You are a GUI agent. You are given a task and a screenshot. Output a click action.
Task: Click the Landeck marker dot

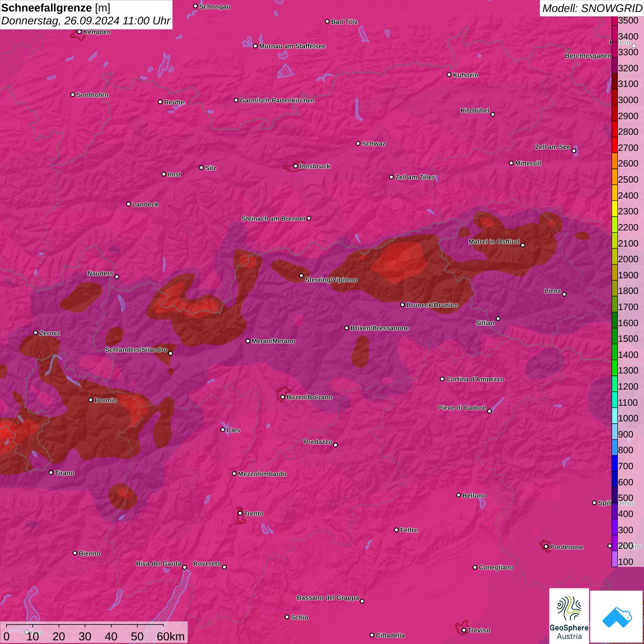[x=129, y=204]
